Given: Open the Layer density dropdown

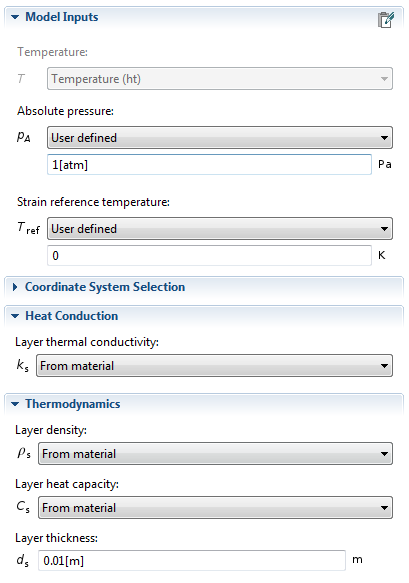Looking at the screenshot, I should [x=215, y=454].
